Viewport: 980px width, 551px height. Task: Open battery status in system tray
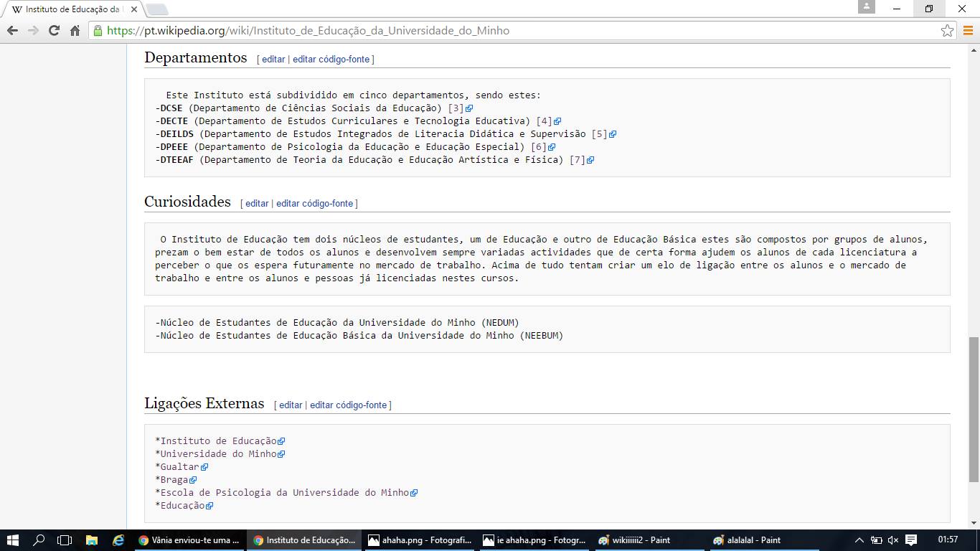point(876,540)
